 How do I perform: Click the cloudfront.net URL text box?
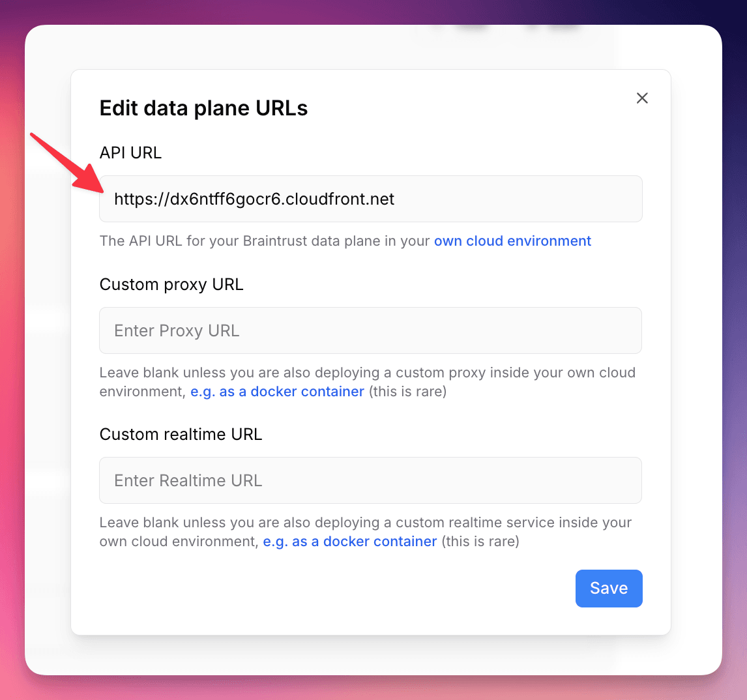370,199
